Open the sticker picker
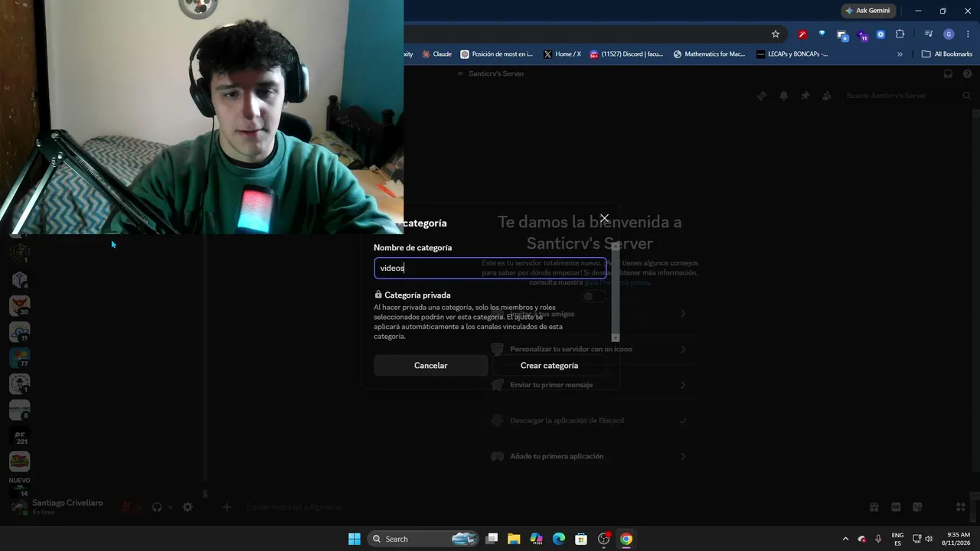This screenshot has width=980, height=551. [x=917, y=507]
